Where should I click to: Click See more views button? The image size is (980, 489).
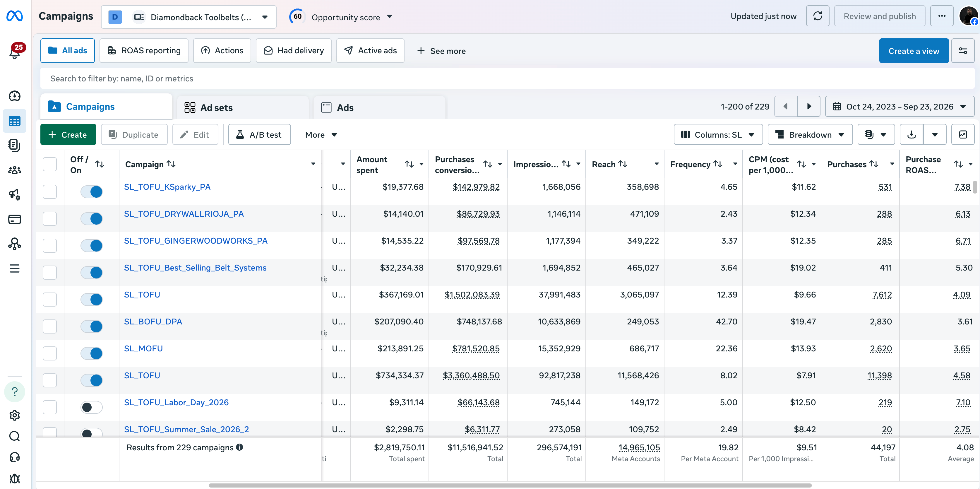click(x=441, y=51)
